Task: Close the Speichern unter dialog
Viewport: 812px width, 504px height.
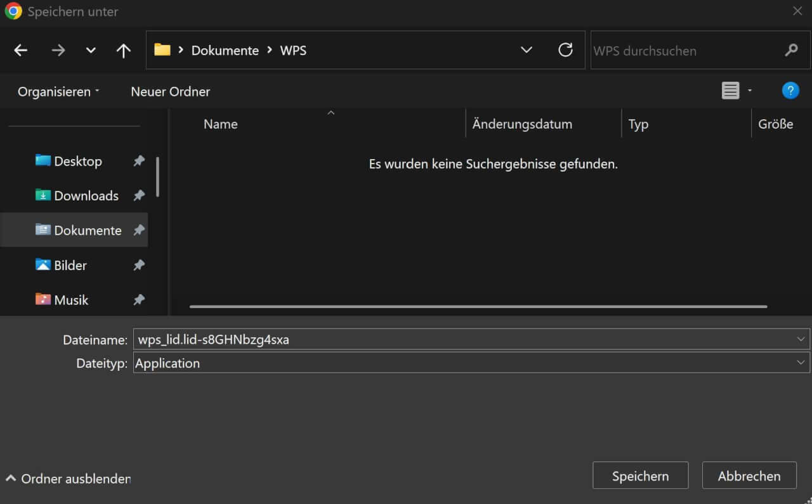Action: [x=797, y=11]
